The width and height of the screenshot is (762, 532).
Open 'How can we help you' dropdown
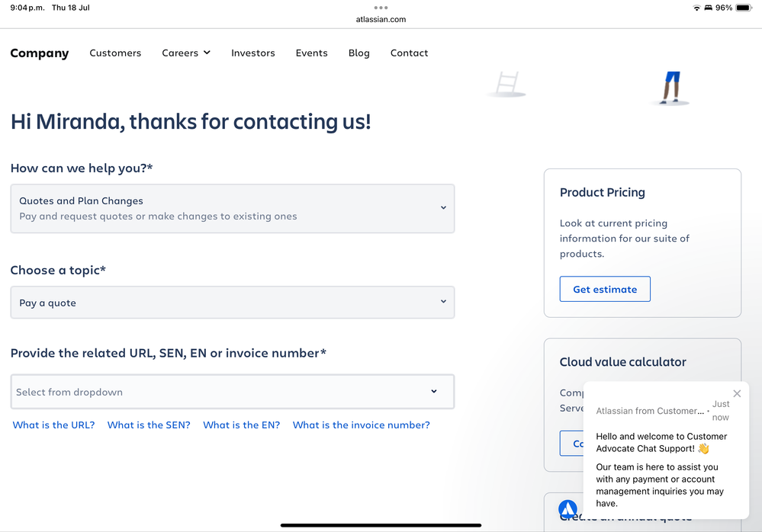tap(233, 208)
